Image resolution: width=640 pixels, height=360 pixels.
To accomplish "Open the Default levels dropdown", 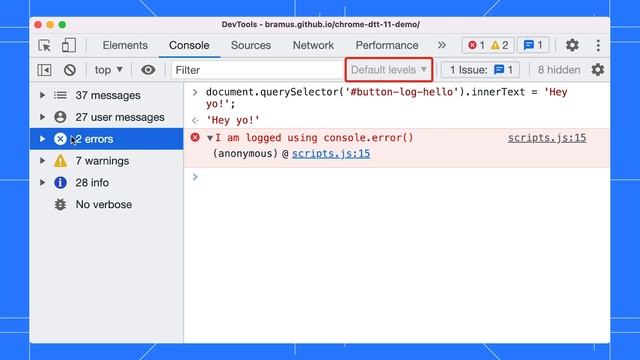I will click(x=389, y=70).
